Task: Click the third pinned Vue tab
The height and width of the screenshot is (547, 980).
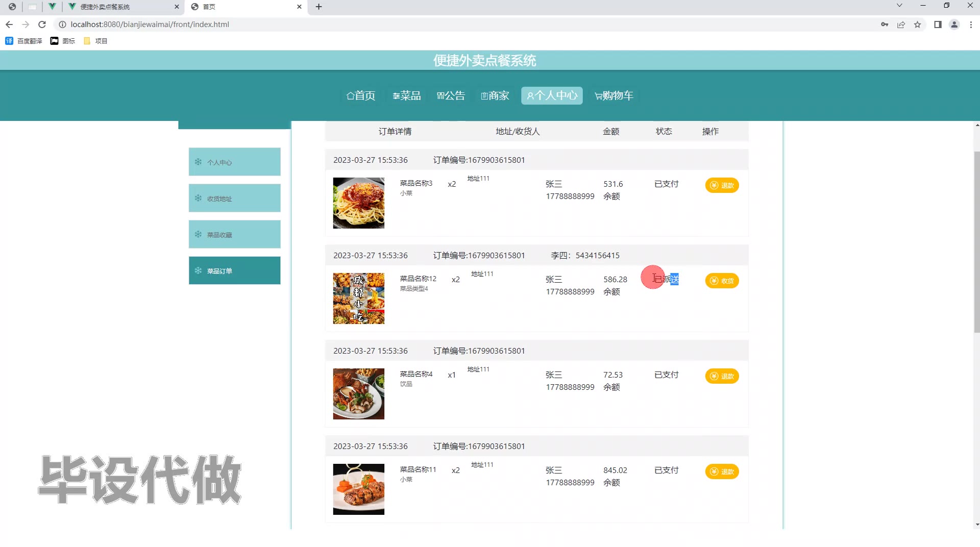Action: pyautogui.click(x=52, y=7)
